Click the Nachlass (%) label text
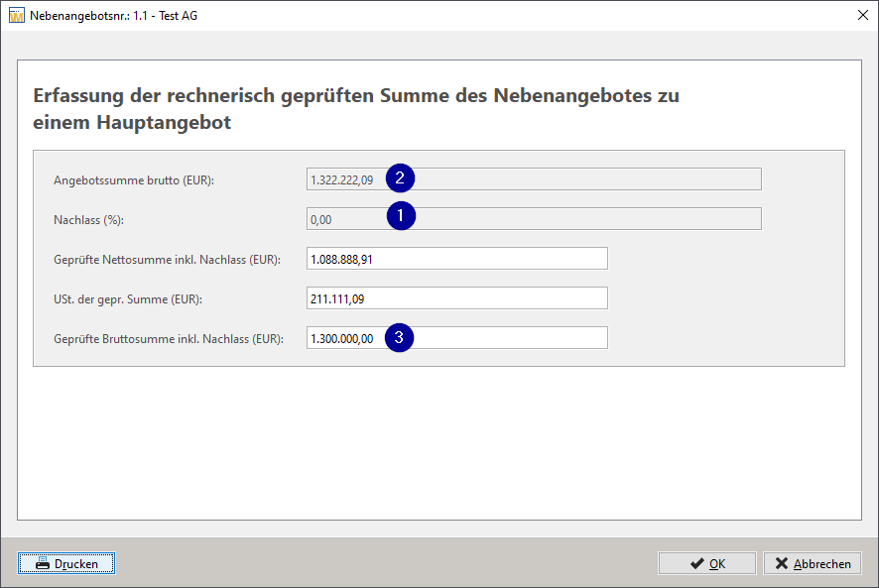This screenshot has width=879, height=588. tap(88, 220)
